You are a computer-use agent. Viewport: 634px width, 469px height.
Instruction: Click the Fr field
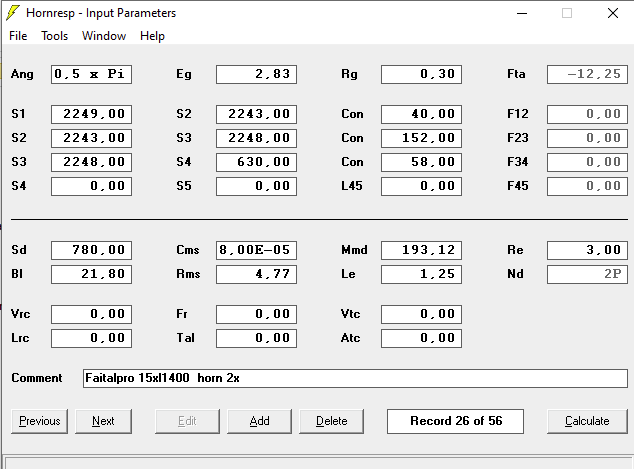pyautogui.click(x=256, y=314)
